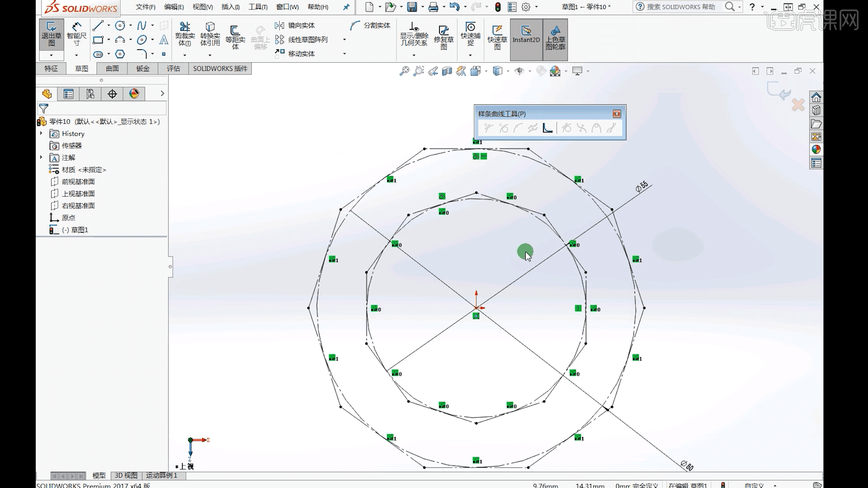
Task: Open the 视图(V) menu
Action: (203, 7)
